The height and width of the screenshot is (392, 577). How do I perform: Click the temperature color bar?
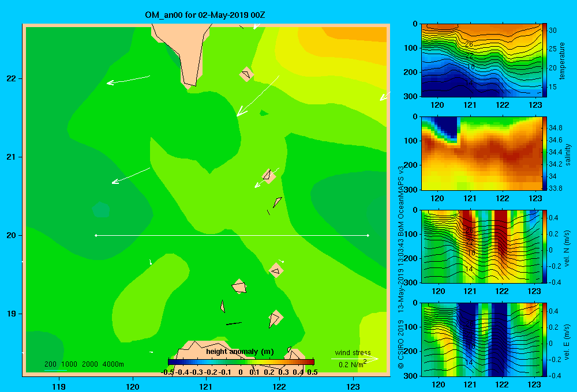(545, 61)
